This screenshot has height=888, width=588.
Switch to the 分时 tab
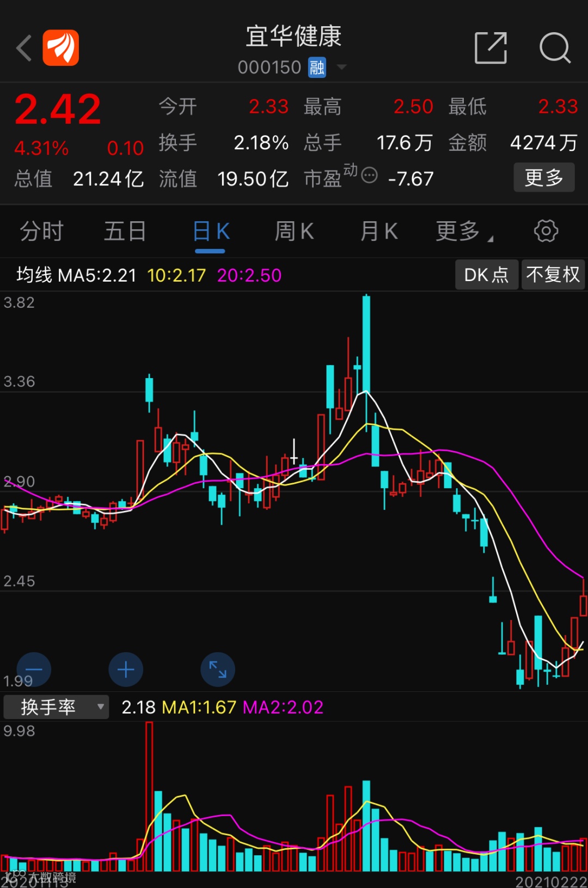click(42, 231)
